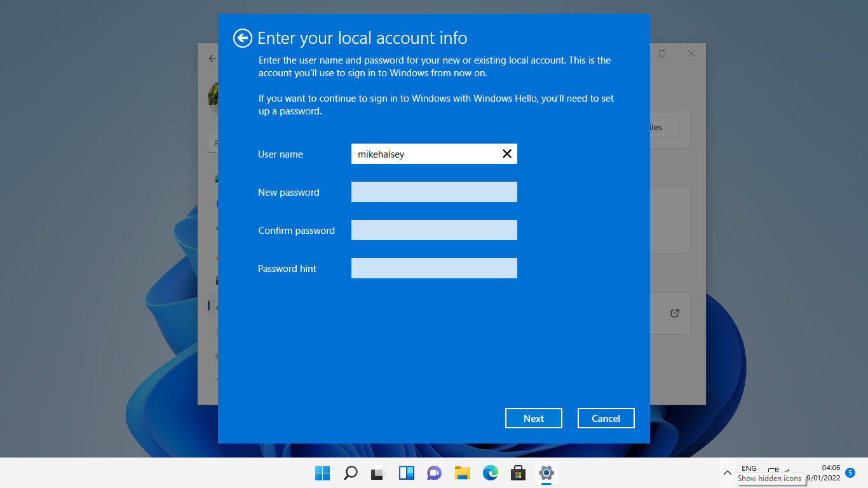Launch Teams Chat from the taskbar
Viewport: 868px width, 488px height.
pos(435,473)
